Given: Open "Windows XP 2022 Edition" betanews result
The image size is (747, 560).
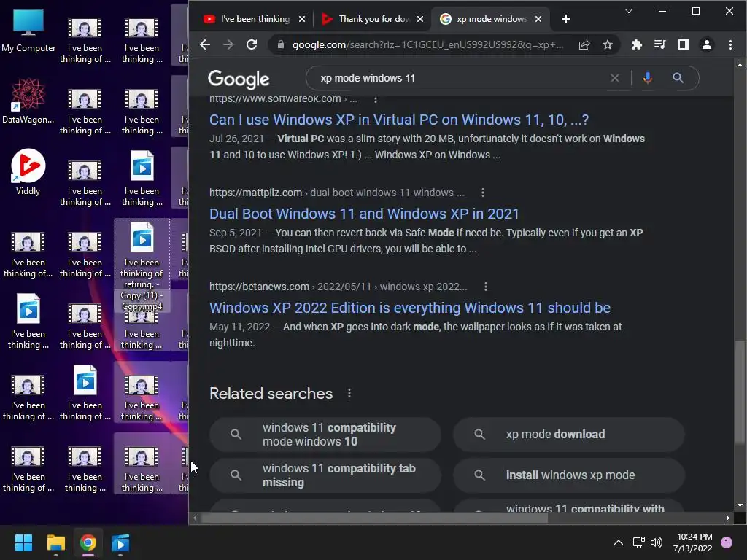Looking at the screenshot, I should (x=410, y=308).
